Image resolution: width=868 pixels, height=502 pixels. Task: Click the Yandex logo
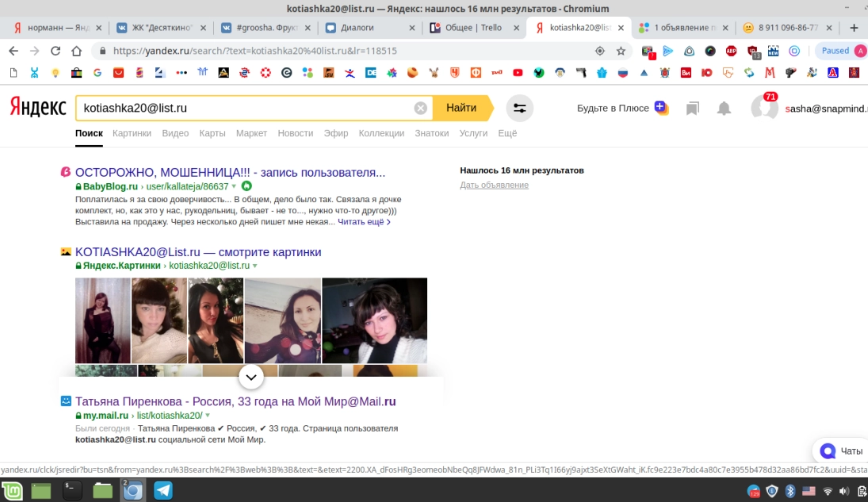[38, 107]
